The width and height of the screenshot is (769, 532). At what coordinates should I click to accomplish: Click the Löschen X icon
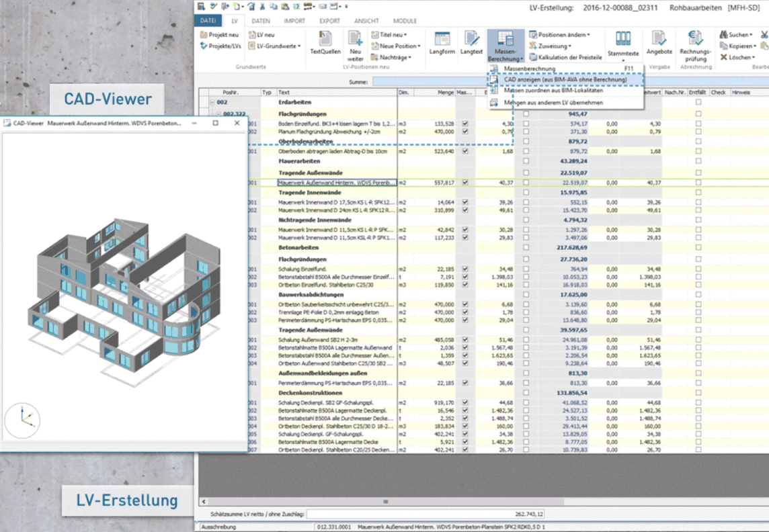[x=723, y=57]
